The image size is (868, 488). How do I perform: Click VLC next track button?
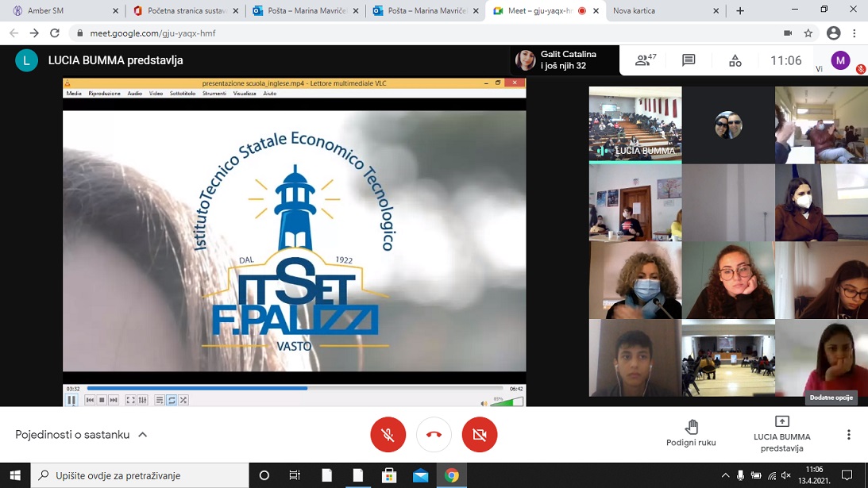point(114,400)
